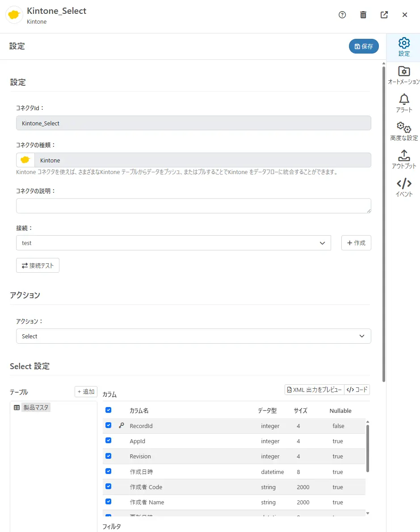The width and height of the screenshot is (420, 532).
Task: Switch to the アウトプット tab
Action: pyautogui.click(x=404, y=159)
